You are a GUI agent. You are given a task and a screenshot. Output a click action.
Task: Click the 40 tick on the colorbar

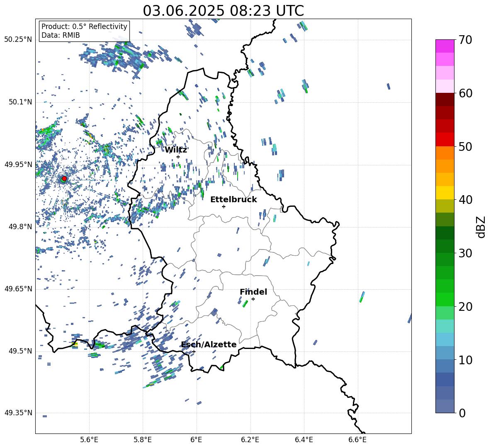tap(465, 200)
